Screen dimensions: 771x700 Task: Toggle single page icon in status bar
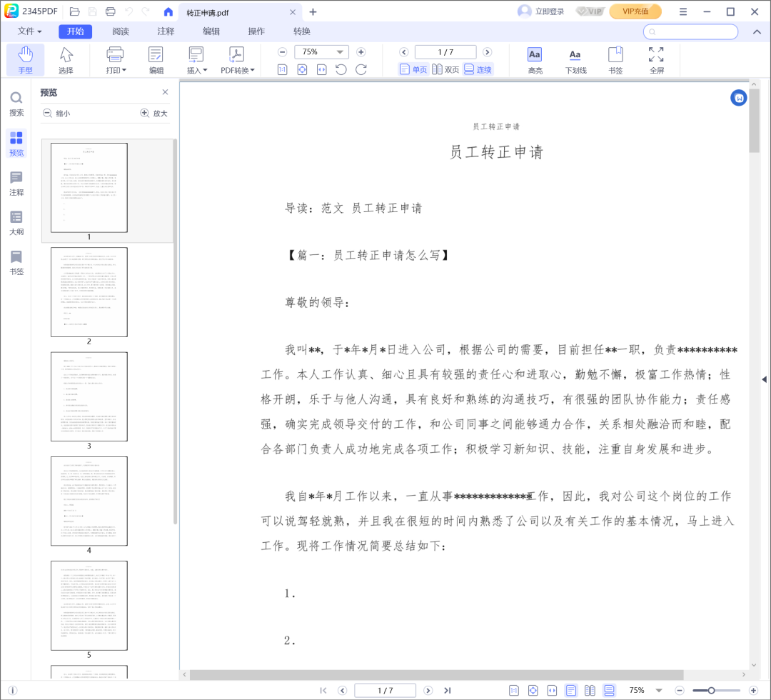click(x=571, y=690)
